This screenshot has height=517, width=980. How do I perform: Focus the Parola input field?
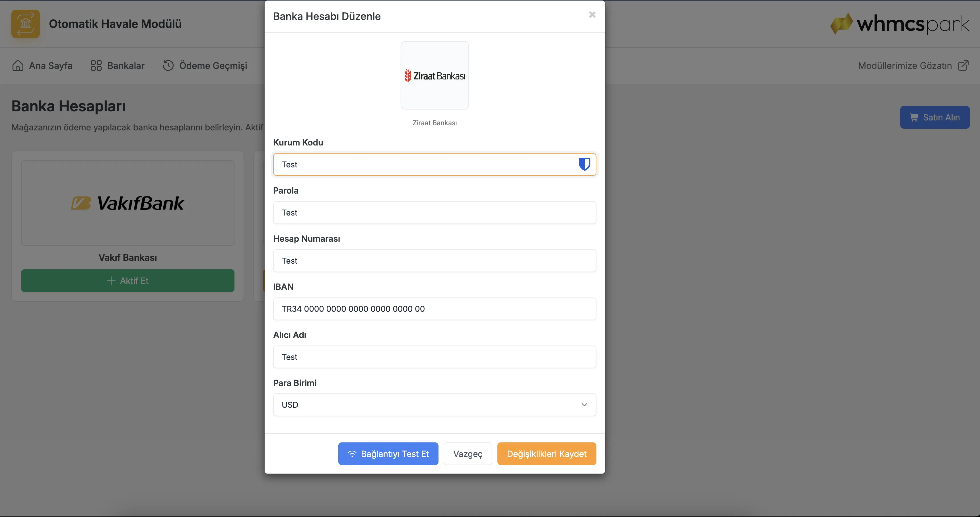(x=435, y=212)
